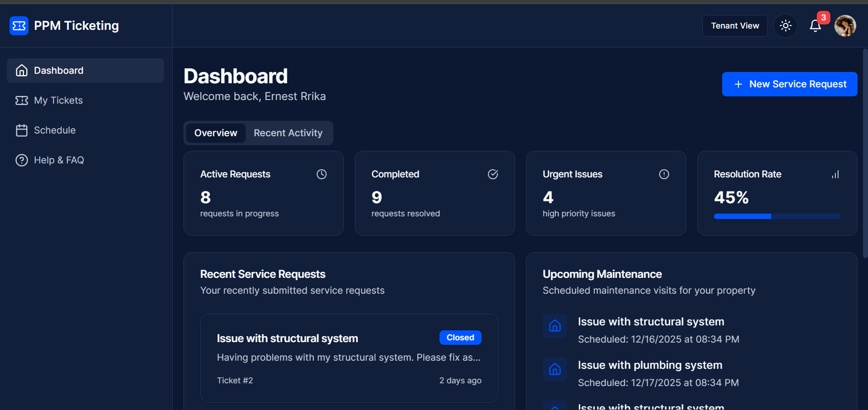Image resolution: width=868 pixels, height=410 pixels.
Task: Click the Resolution Rate progress bar
Action: 777,216
